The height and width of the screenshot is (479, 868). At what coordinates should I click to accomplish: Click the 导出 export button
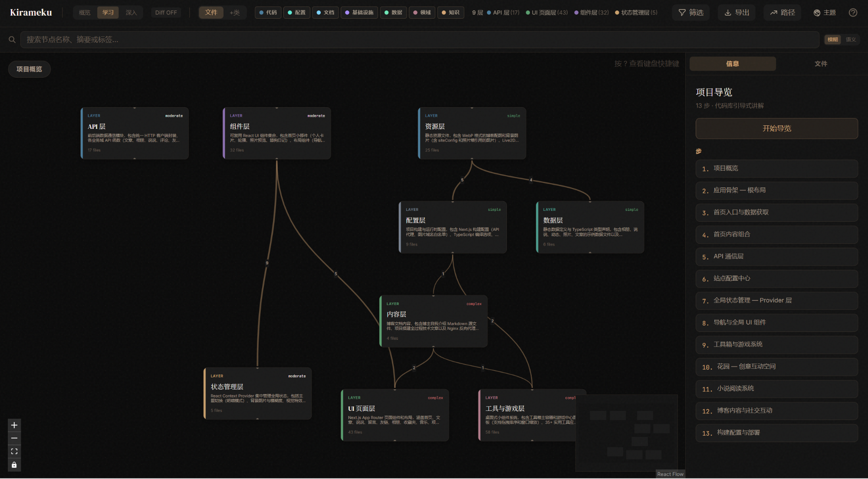737,13
